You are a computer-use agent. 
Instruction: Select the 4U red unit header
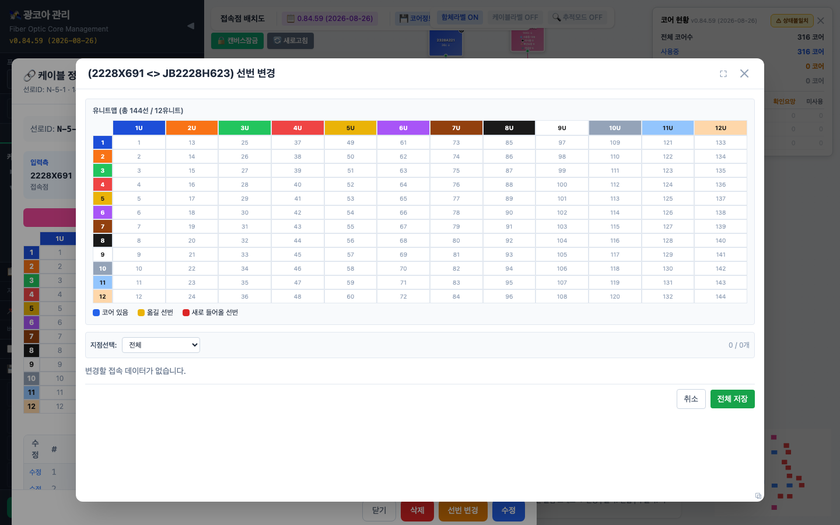(297, 128)
